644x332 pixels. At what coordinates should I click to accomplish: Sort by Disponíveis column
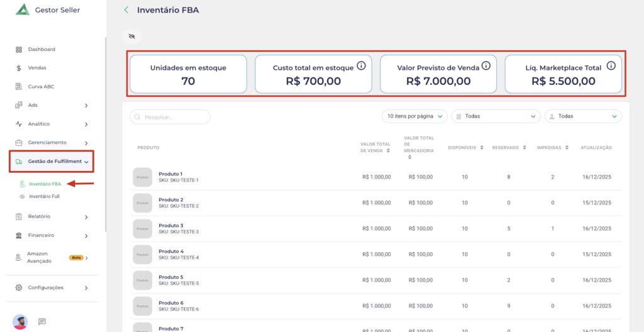coord(482,148)
